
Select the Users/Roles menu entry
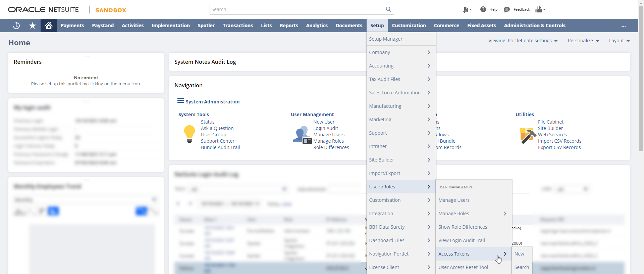point(401,187)
